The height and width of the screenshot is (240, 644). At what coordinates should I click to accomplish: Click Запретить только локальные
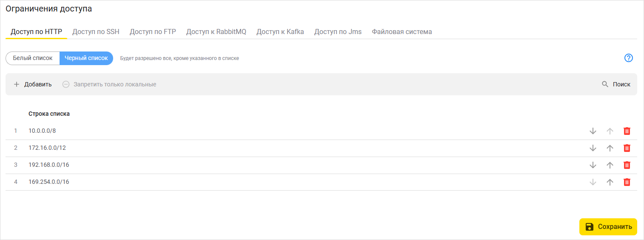click(109, 84)
